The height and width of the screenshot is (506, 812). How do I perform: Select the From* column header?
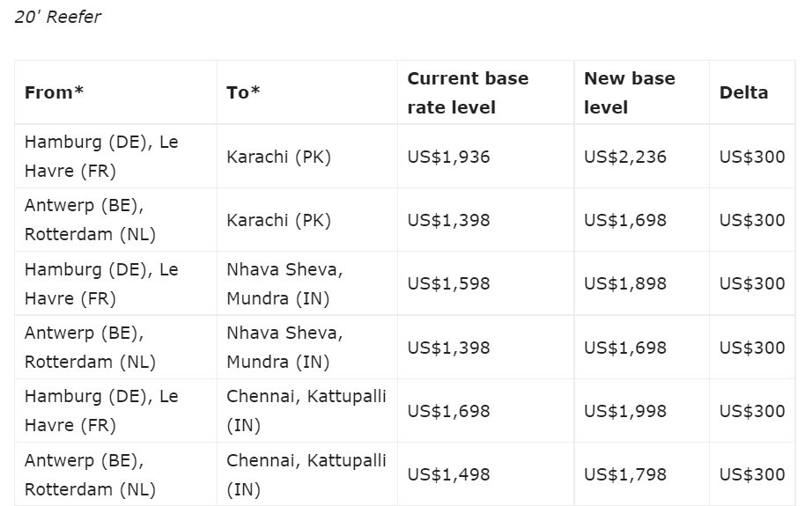click(54, 92)
